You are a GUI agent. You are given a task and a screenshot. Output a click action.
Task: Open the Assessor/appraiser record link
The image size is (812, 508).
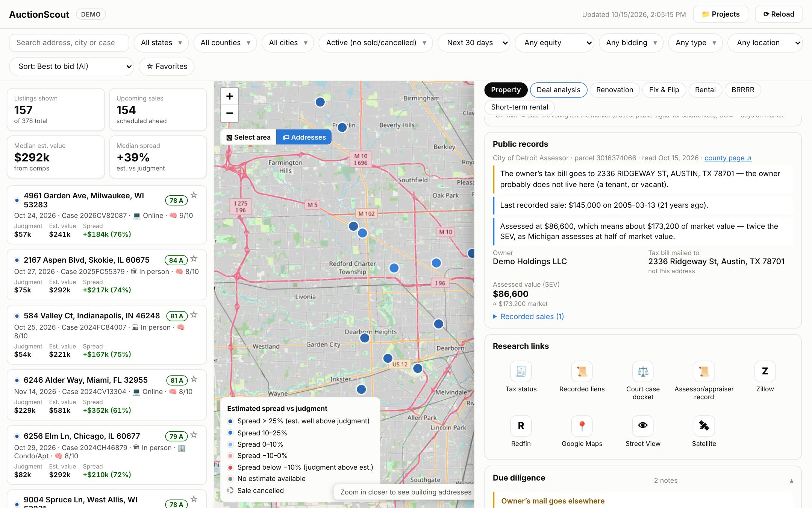704,381
